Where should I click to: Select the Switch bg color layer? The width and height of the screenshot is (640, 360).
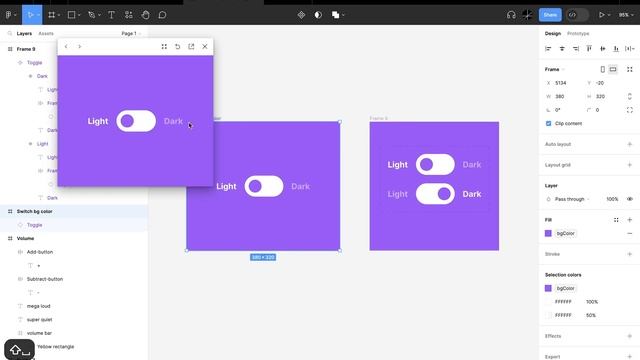click(73, 211)
